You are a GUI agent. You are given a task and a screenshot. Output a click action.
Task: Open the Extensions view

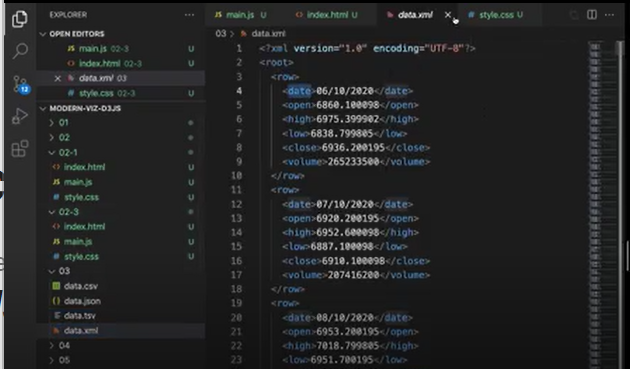point(20,149)
